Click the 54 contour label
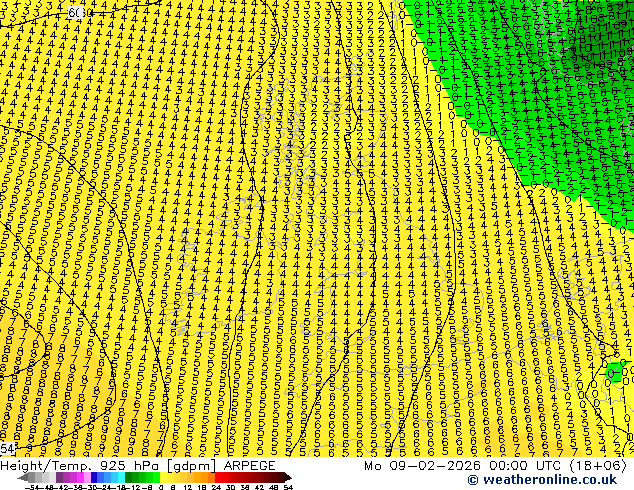The image size is (634, 490). pos(7,448)
